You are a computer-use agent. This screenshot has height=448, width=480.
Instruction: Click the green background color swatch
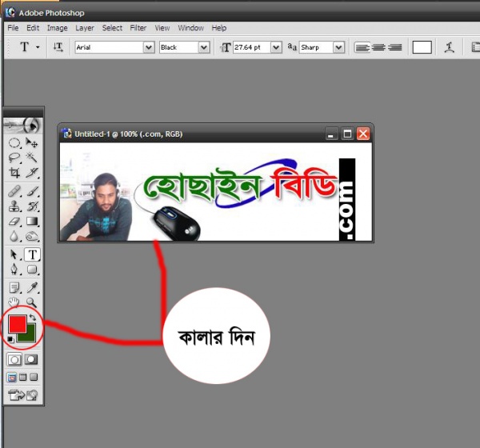pyautogui.click(x=30, y=335)
